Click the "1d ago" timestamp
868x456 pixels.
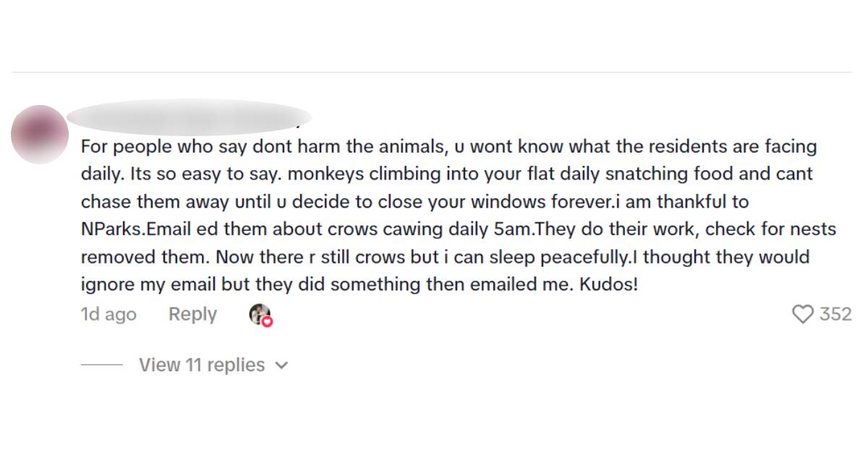[109, 314]
